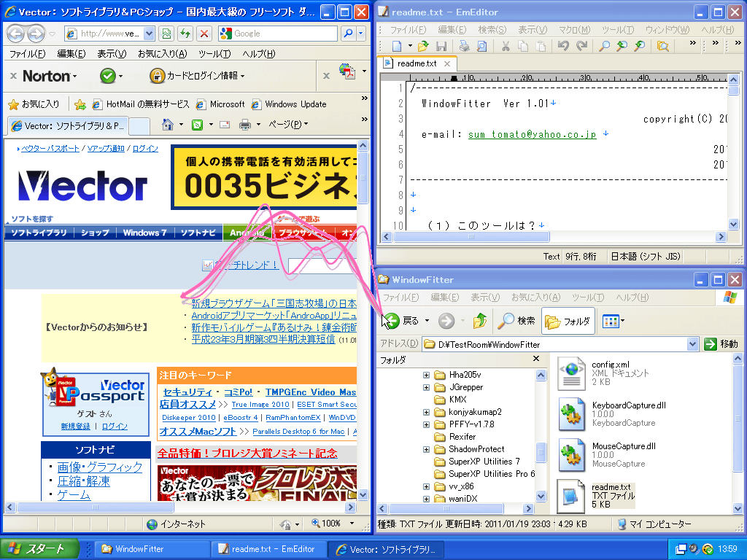Close the readme.txt tab X
747x560 pixels.
447,63
